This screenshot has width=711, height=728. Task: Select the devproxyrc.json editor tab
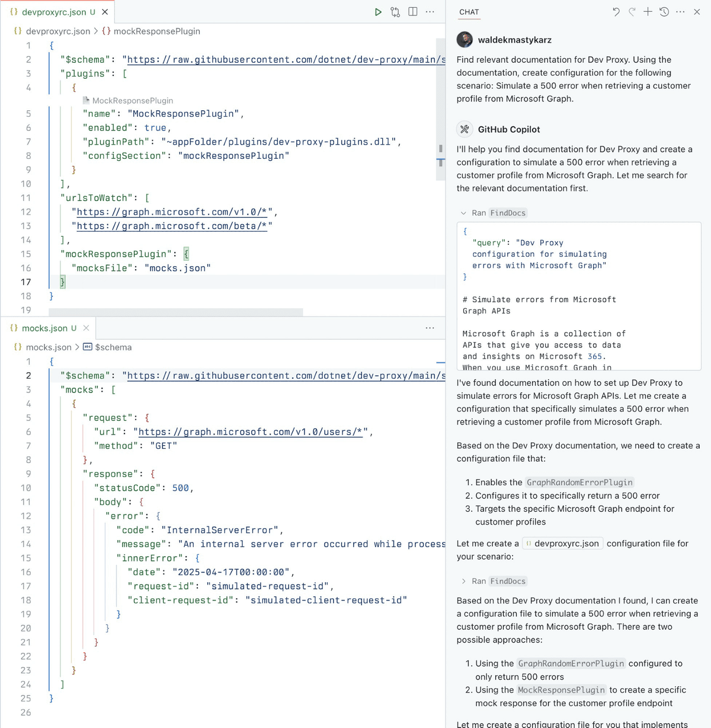tap(57, 12)
